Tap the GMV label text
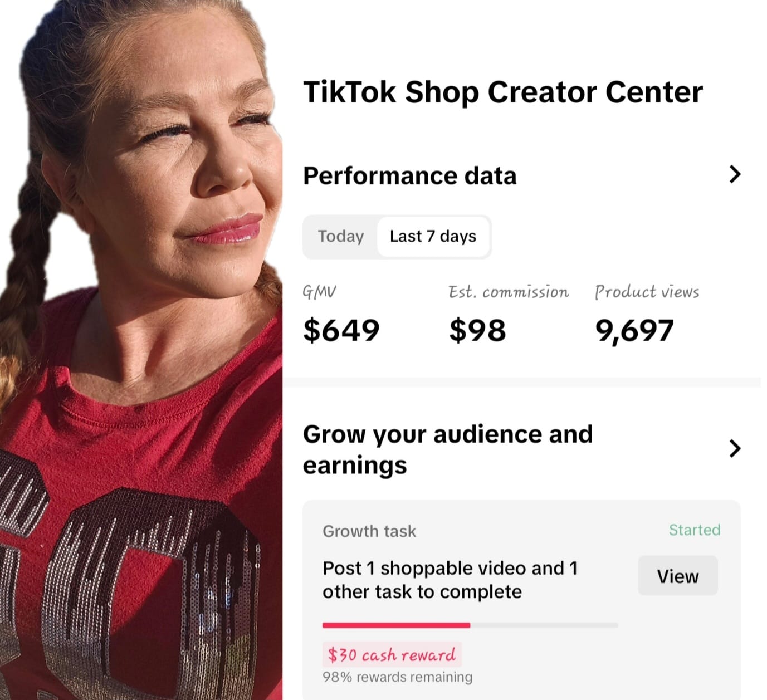Image resolution: width=767 pixels, height=700 pixels. tap(319, 292)
